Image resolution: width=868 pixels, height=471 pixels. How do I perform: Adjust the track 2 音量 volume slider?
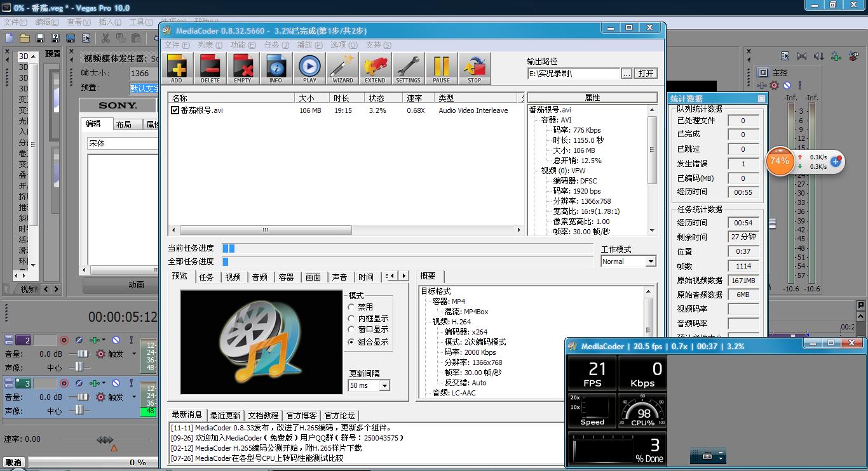[x=83, y=354]
